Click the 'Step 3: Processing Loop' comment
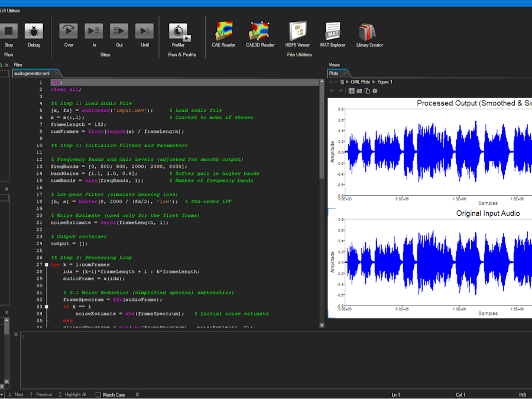532x399 pixels. click(91, 258)
